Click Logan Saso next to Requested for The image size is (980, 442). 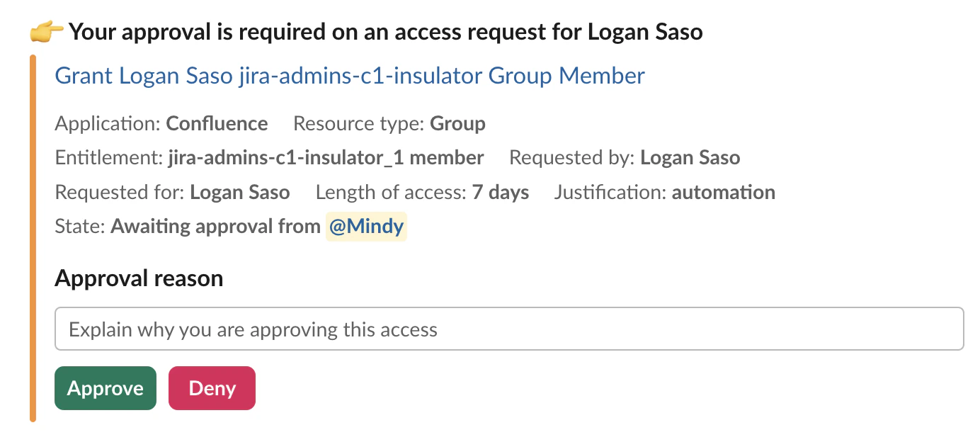(x=240, y=193)
